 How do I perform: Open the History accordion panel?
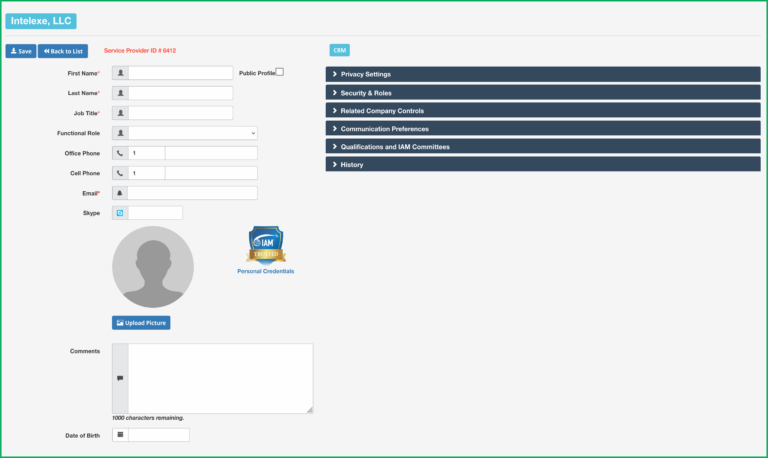pyautogui.click(x=543, y=165)
